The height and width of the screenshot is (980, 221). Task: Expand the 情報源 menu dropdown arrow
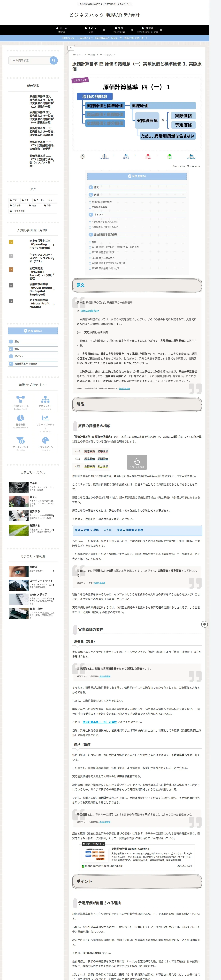(161, 30)
